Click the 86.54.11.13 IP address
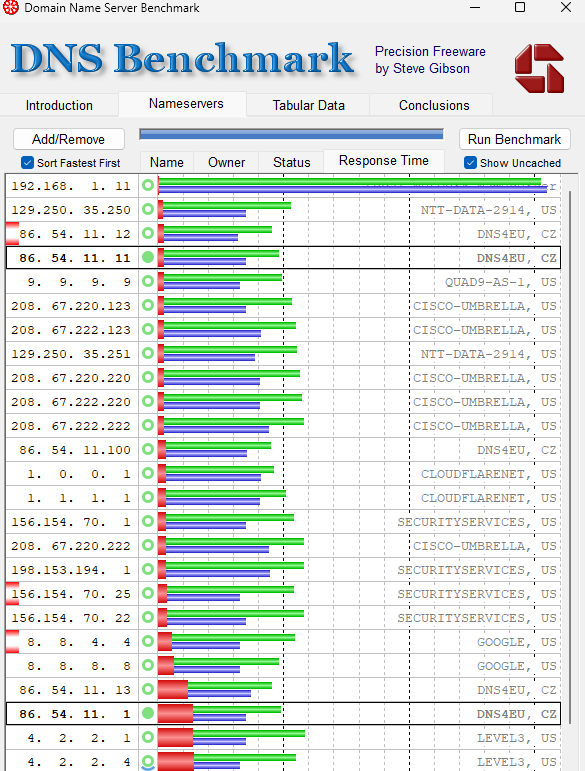Screen dimensions: 585x771 pyautogui.click(x=75, y=690)
